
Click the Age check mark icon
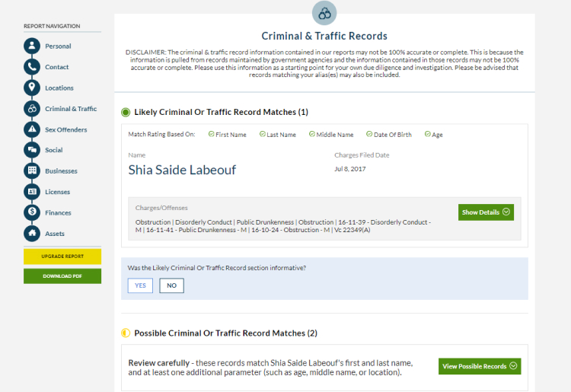point(428,134)
